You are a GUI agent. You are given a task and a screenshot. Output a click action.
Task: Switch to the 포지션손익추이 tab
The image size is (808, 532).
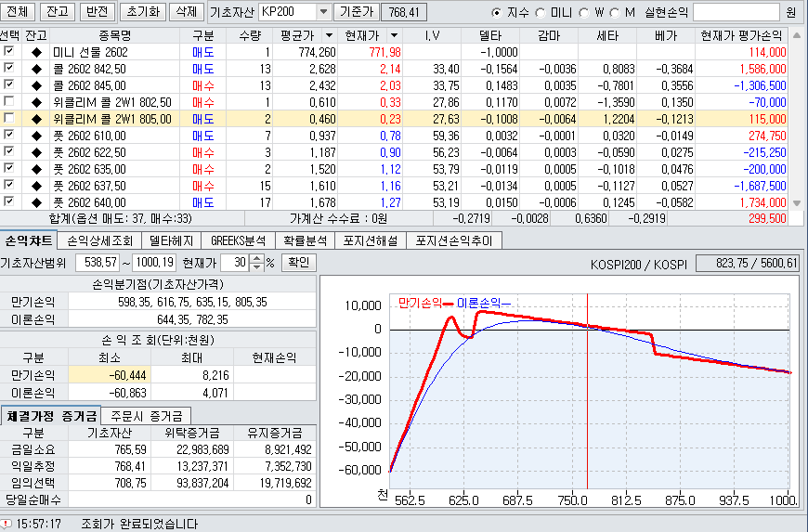[454, 240]
